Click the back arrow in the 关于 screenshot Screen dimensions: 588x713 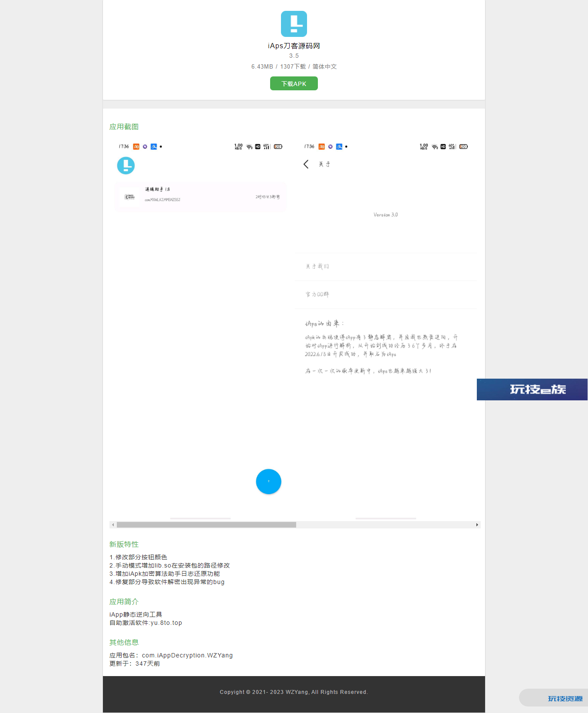click(x=306, y=164)
